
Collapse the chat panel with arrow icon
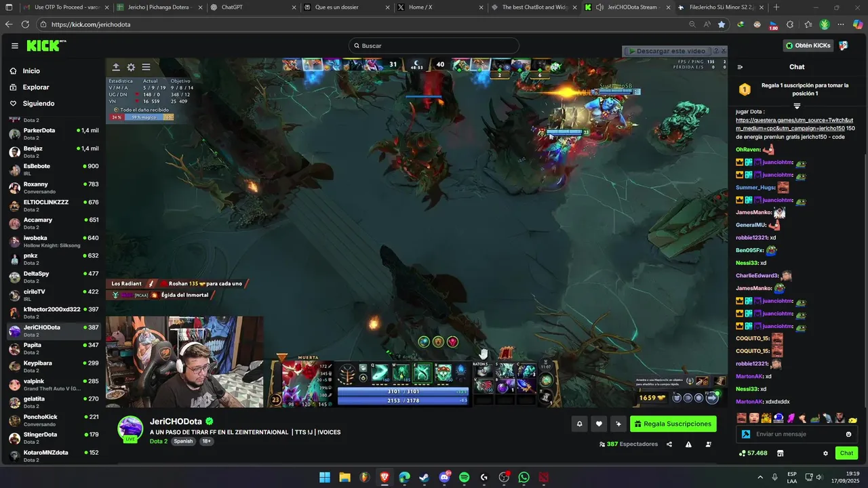[740, 67]
